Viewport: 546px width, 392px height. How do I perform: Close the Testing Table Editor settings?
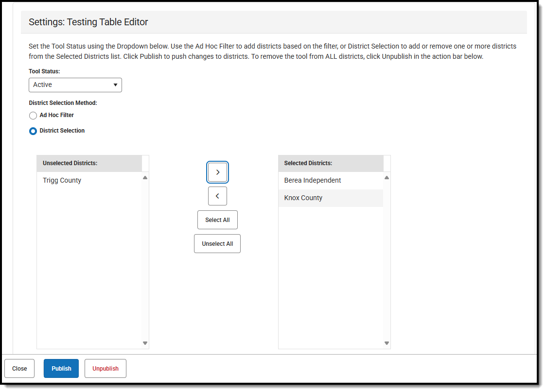click(x=19, y=369)
